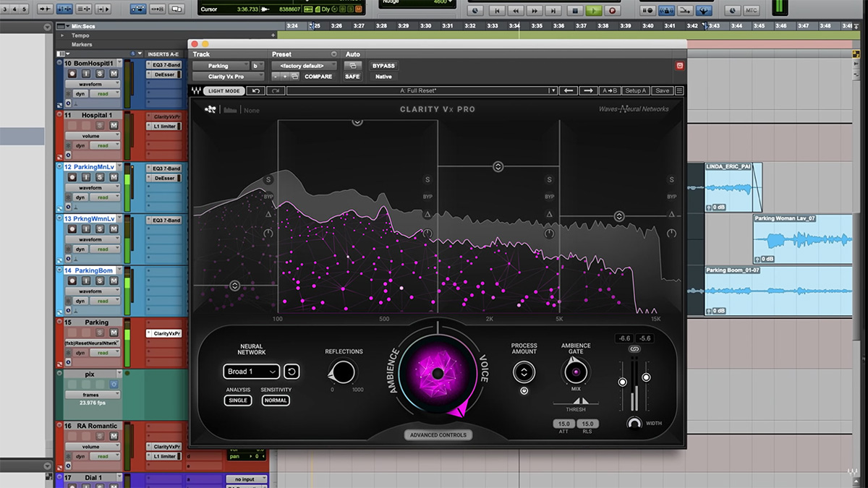868x488 pixels.
Task: Toggle NORMAL sensitivity setting
Action: (276, 401)
